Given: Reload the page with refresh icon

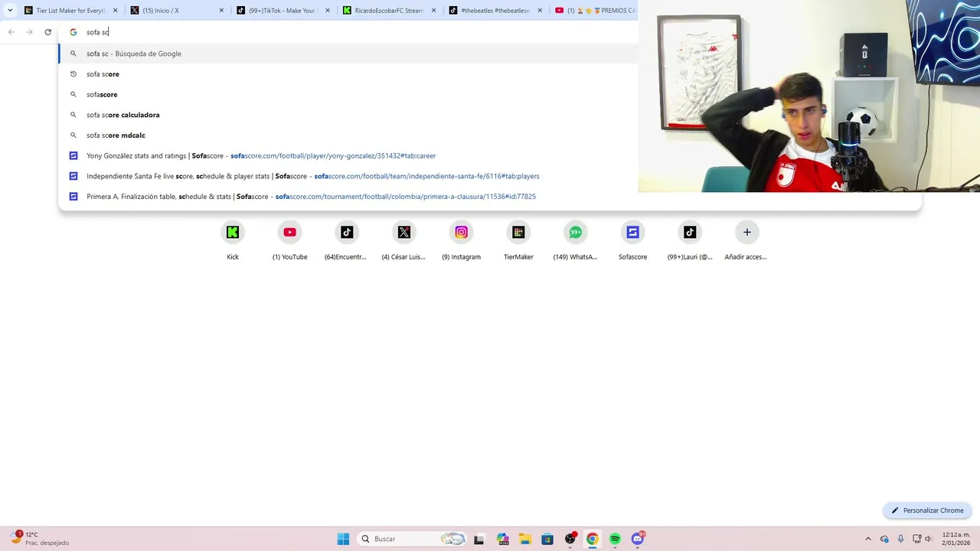Looking at the screenshot, I should tap(47, 32).
